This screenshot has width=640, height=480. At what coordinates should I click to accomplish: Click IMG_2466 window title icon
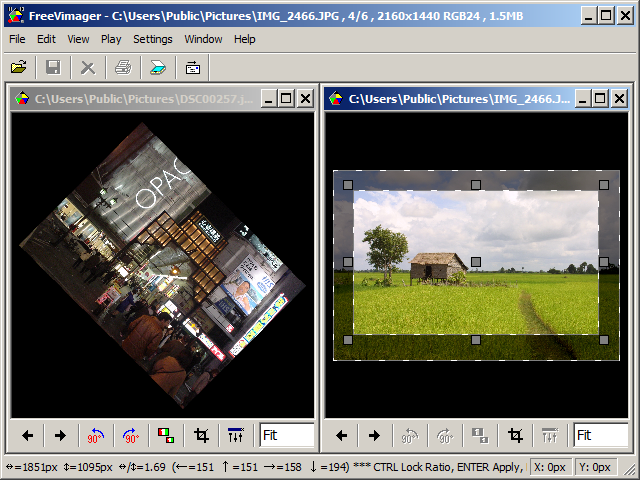[x=336, y=98]
